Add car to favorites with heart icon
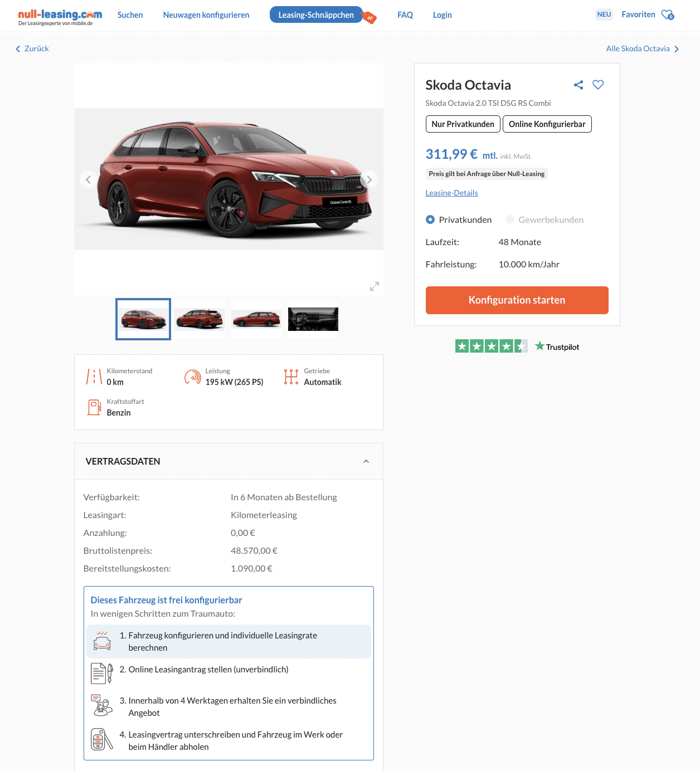This screenshot has width=700, height=771. coord(598,85)
